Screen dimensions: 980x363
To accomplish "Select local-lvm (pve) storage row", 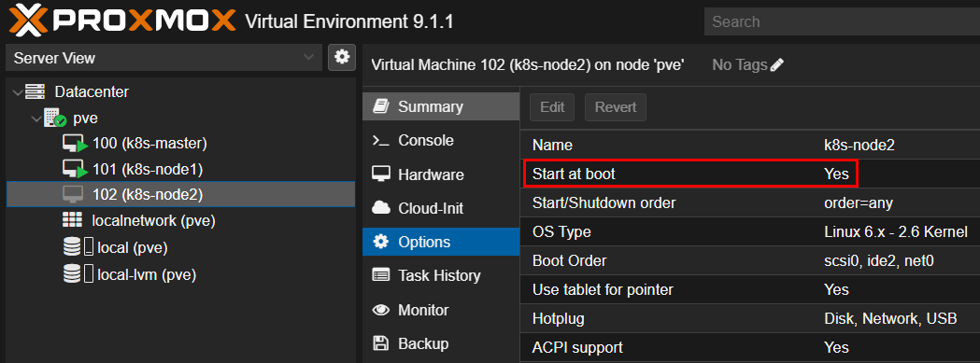I will [180, 273].
